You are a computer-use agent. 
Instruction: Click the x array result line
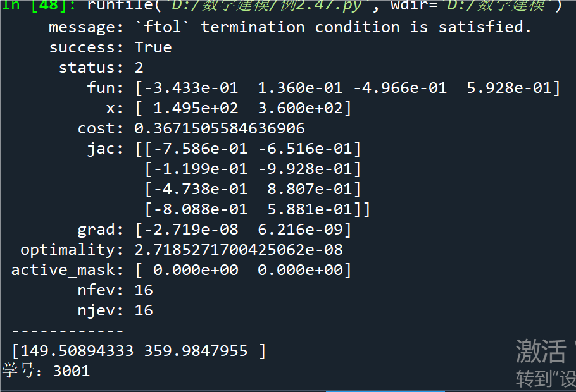click(x=229, y=108)
